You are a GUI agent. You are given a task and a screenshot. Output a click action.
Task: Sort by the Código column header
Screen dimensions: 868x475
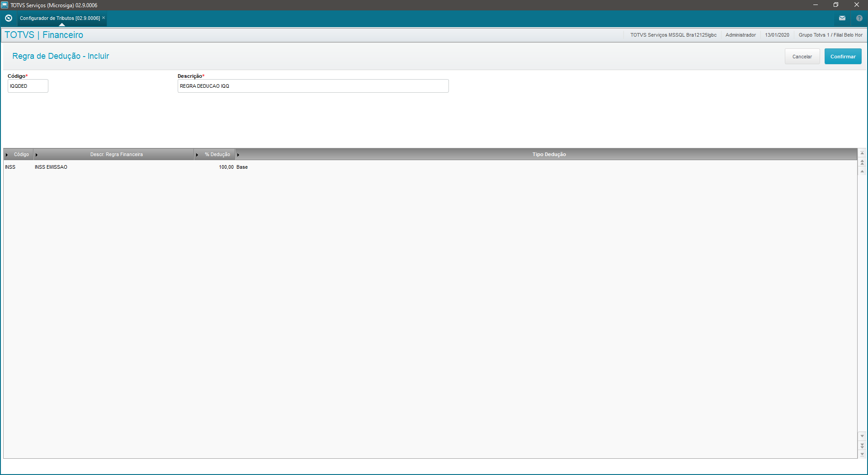pyautogui.click(x=19, y=154)
